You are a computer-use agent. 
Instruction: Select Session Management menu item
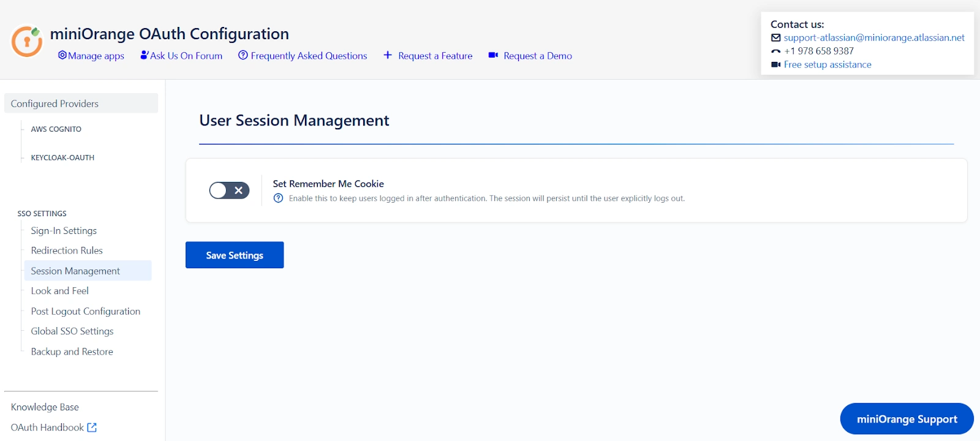(x=88, y=271)
